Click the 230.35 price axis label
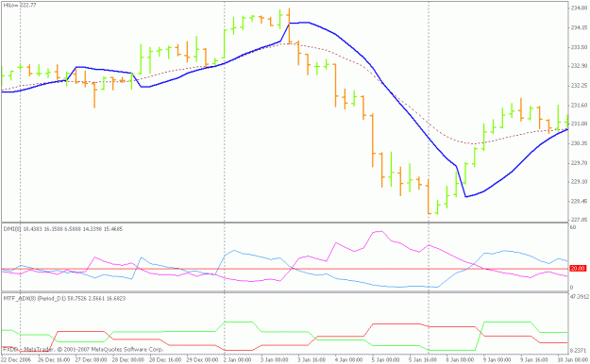The image size is (590, 364). click(x=579, y=143)
